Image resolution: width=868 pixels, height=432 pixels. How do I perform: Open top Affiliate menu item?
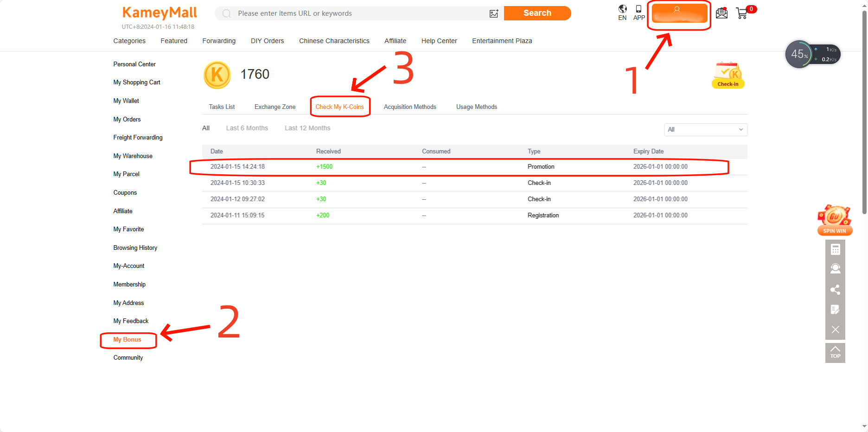coord(395,41)
